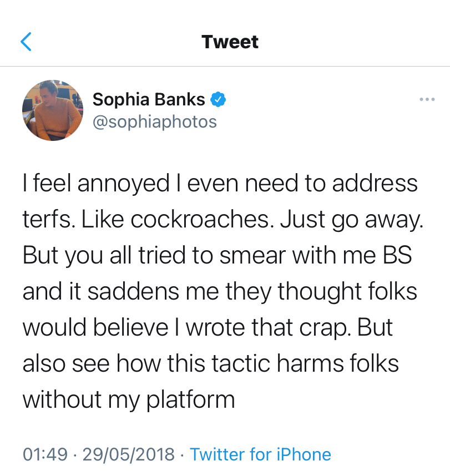Click the Twitter for iPhone link
The height and width of the screenshot is (476, 450).
tap(260, 455)
